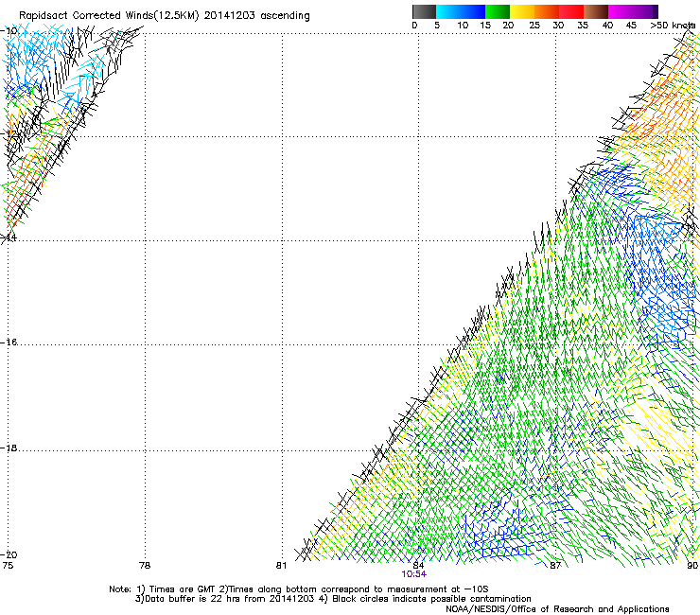Click the '45' label under the color scale
Image resolution: width=700 pixels, height=615 pixels.
(x=631, y=26)
